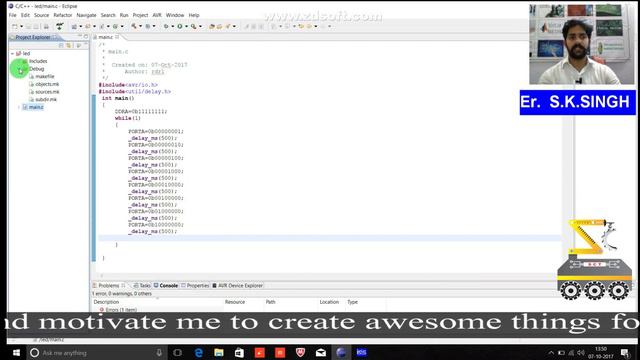Click the Save toolbar icon
This screenshot has width=640, height=360.
pos(29,27)
